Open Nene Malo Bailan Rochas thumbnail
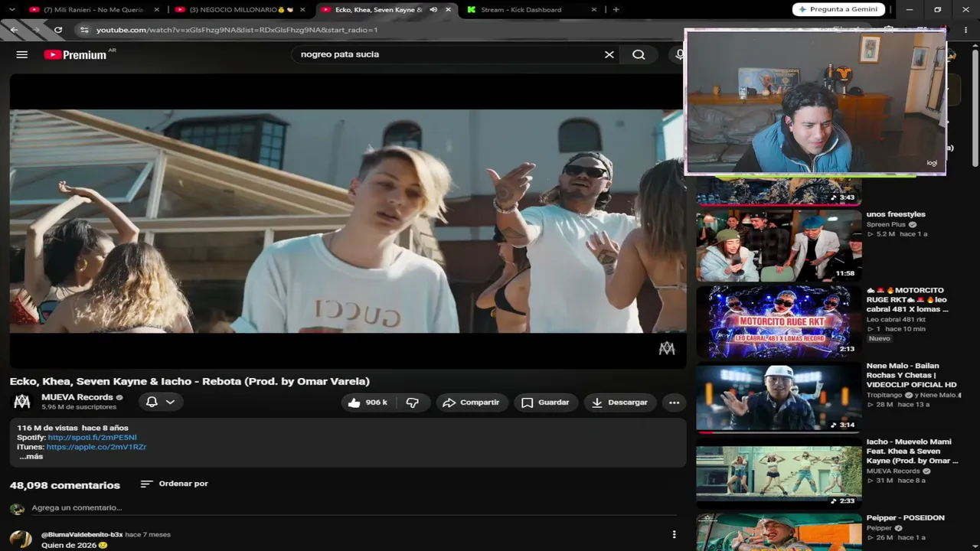This screenshot has width=980, height=551. (779, 397)
